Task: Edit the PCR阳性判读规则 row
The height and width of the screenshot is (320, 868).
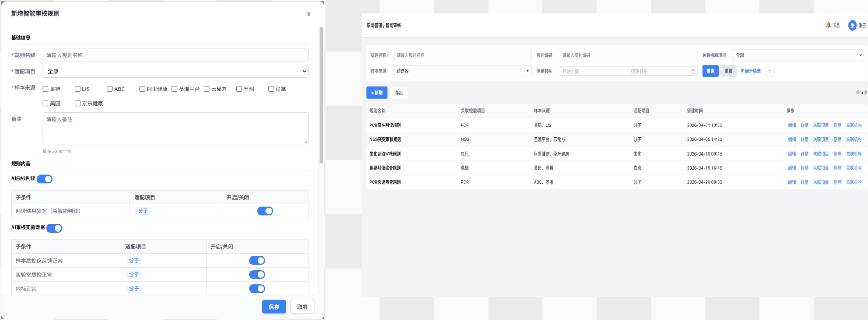Action: (792, 125)
